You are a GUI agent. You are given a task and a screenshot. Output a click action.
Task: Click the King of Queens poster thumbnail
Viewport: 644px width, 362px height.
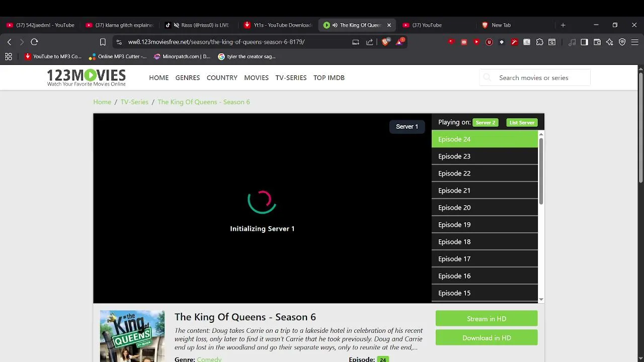pyautogui.click(x=132, y=336)
